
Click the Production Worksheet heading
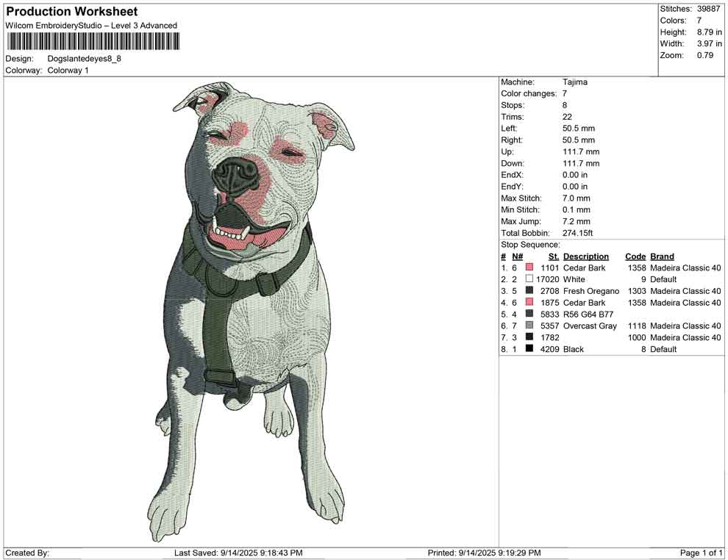click(x=72, y=12)
